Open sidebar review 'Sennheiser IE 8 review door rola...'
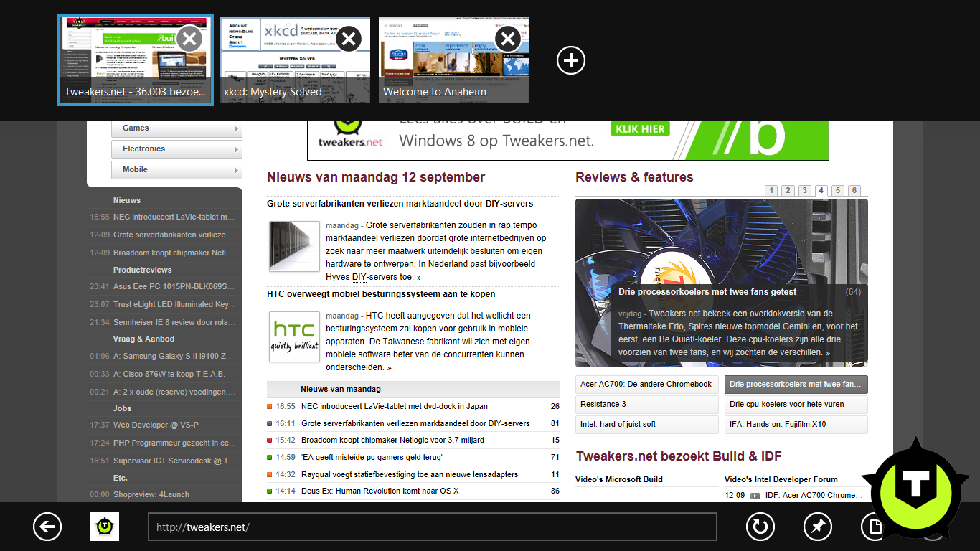This screenshot has height=551, width=980. [174, 322]
